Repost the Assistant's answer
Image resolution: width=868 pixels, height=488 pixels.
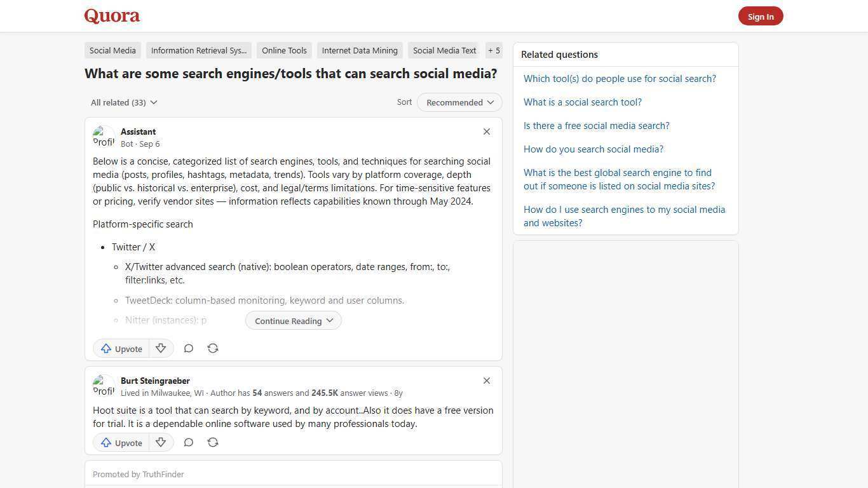click(x=213, y=348)
